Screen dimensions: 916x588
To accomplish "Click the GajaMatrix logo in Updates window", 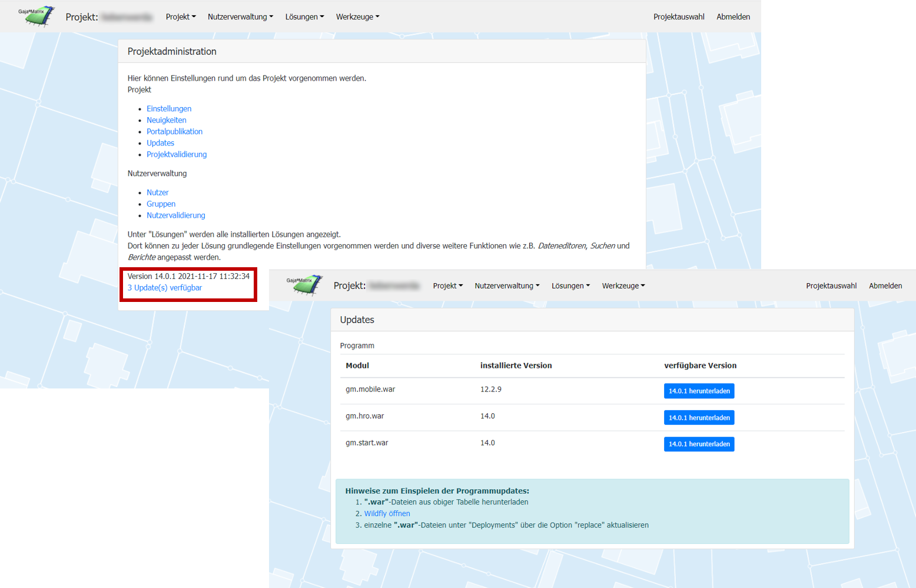I will [304, 285].
